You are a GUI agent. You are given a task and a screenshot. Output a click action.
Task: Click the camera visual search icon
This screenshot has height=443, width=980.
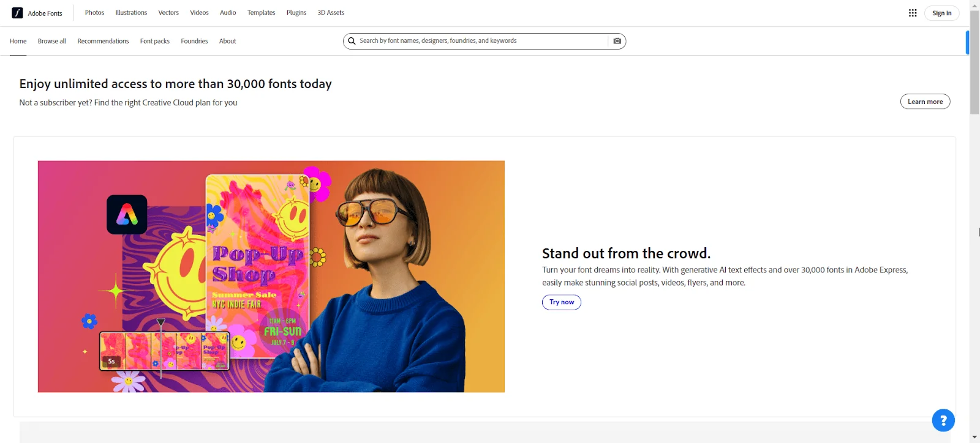tap(617, 41)
